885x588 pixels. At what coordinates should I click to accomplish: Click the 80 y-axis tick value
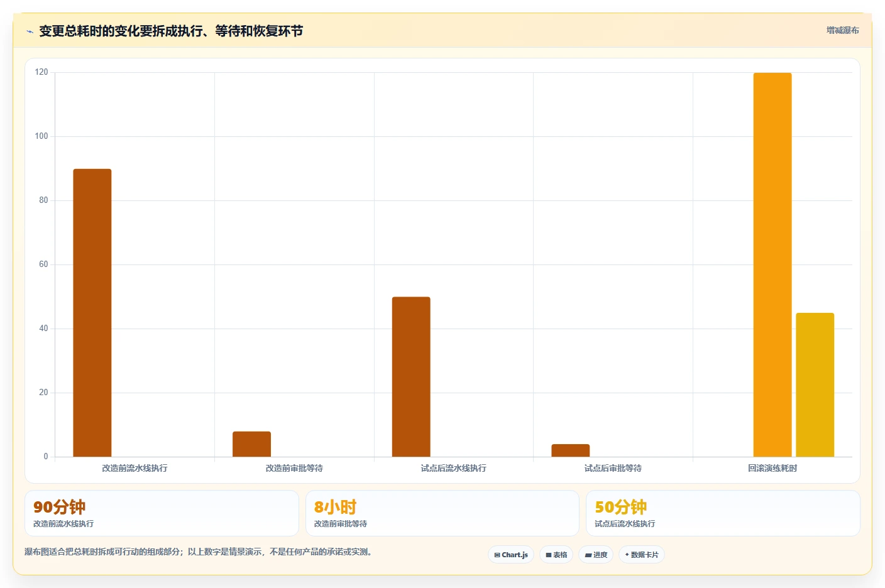coord(43,200)
